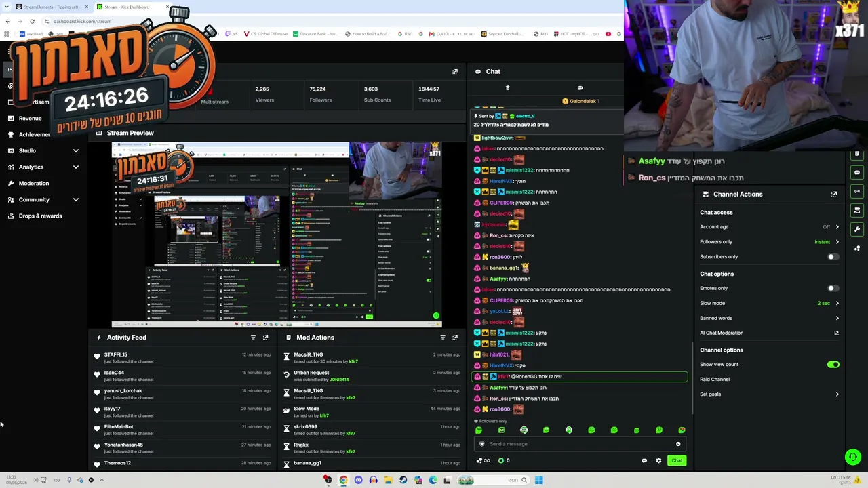Pop out the Activity Feed panel
Screen dimensions: 868x488
pyautogui.click(x=265, y=338)
